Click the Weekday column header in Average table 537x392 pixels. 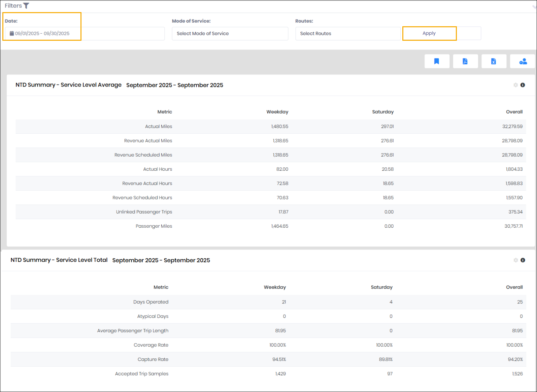[x=277, y=112]
